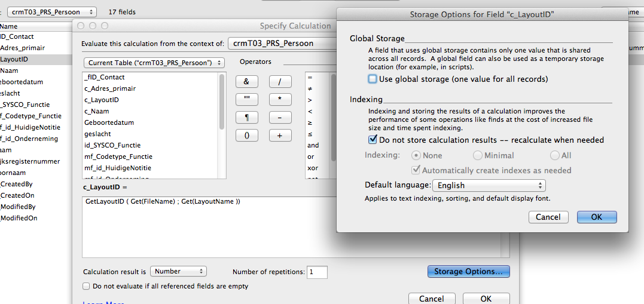Select Adres_primair row in Manage Database list
Screen dimensions: 644x304
(36, 48)
